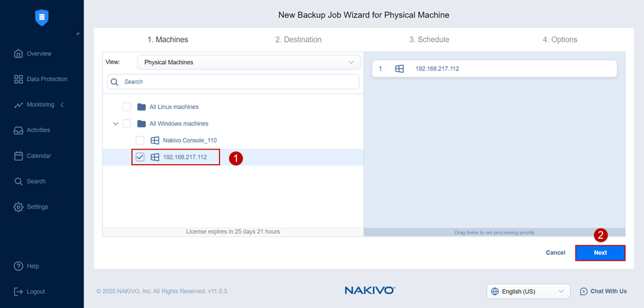
Task: Click the globe icon in language selector
Action: [495, 292]
